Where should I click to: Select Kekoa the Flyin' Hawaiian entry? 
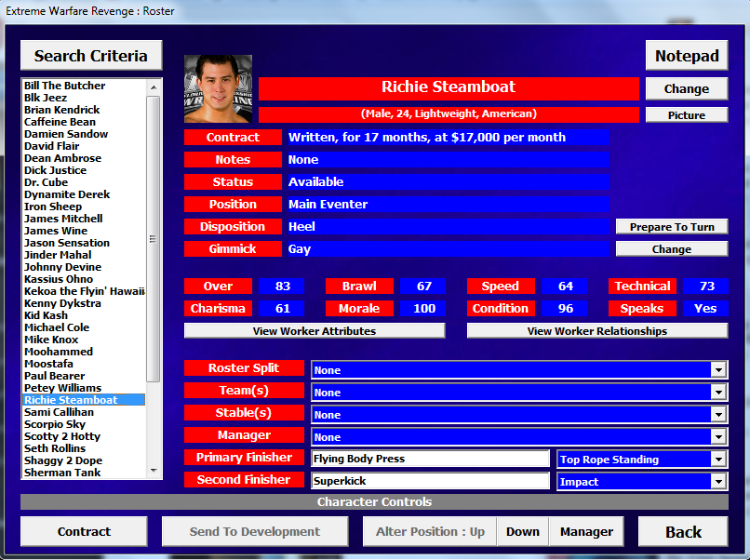click(84, 291)
